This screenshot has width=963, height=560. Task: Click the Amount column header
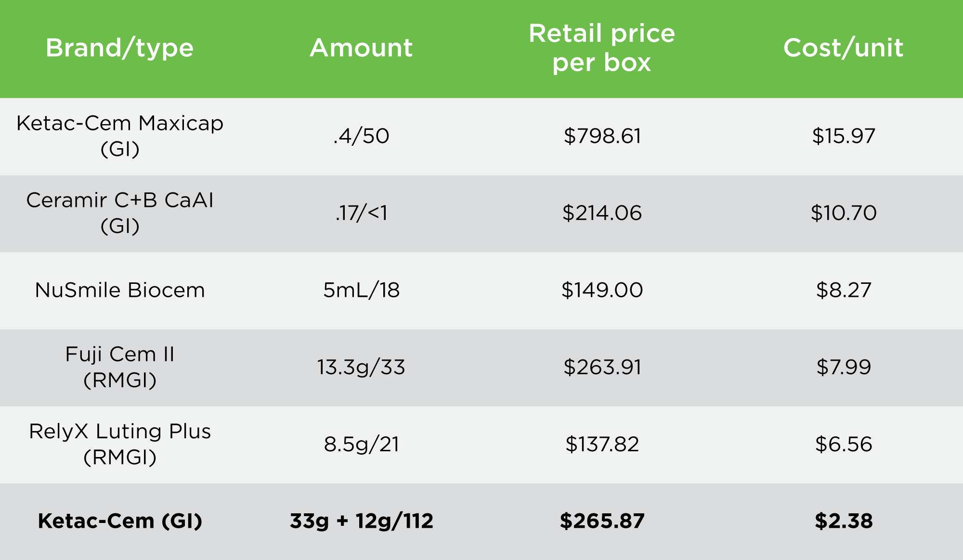pos(361,48)
